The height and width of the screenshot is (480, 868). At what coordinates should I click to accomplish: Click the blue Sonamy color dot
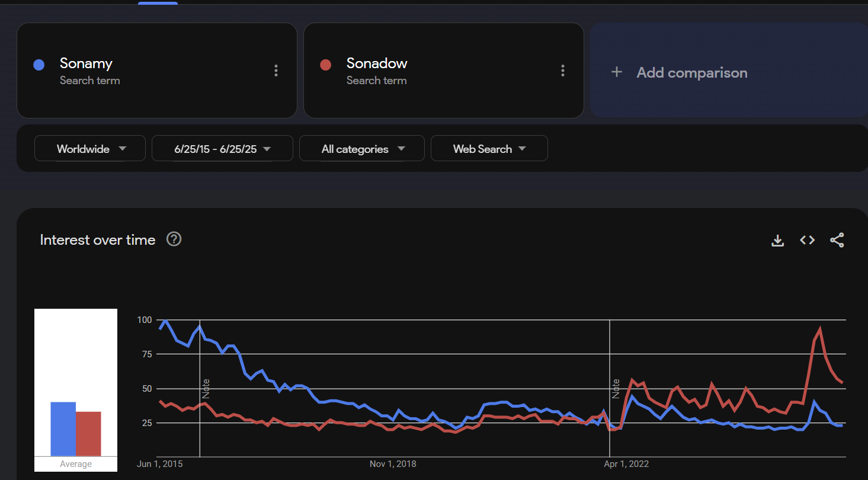click(x=39, y=65)
